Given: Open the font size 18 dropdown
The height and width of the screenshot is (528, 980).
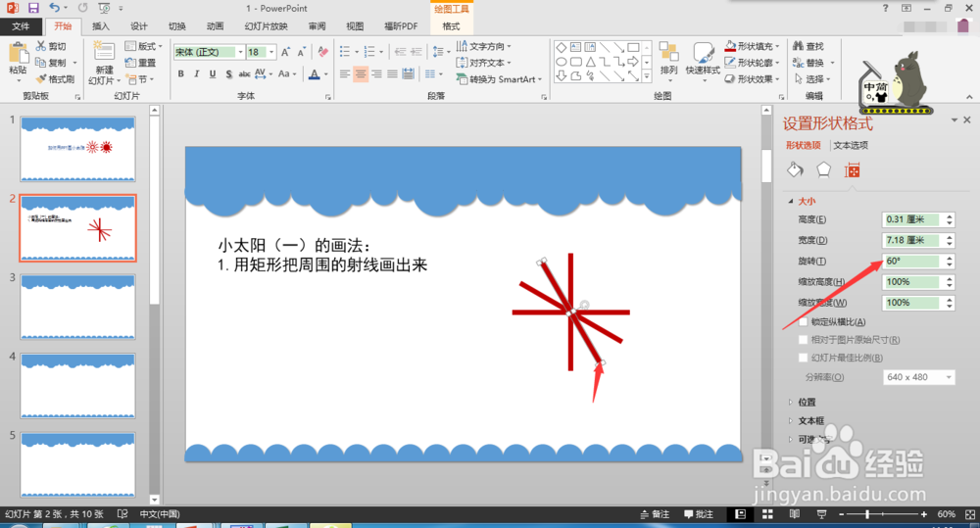Looking at the screenshot, I should tap(271, 52).
